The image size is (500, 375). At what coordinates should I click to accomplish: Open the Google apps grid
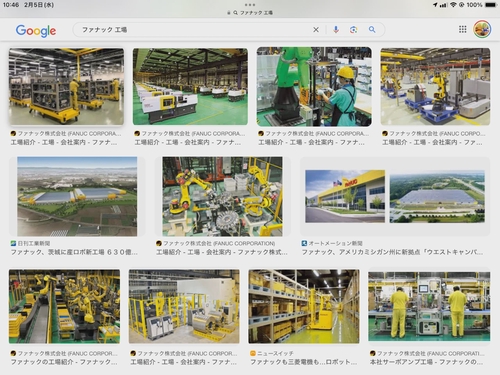click(x=463, y=29)
